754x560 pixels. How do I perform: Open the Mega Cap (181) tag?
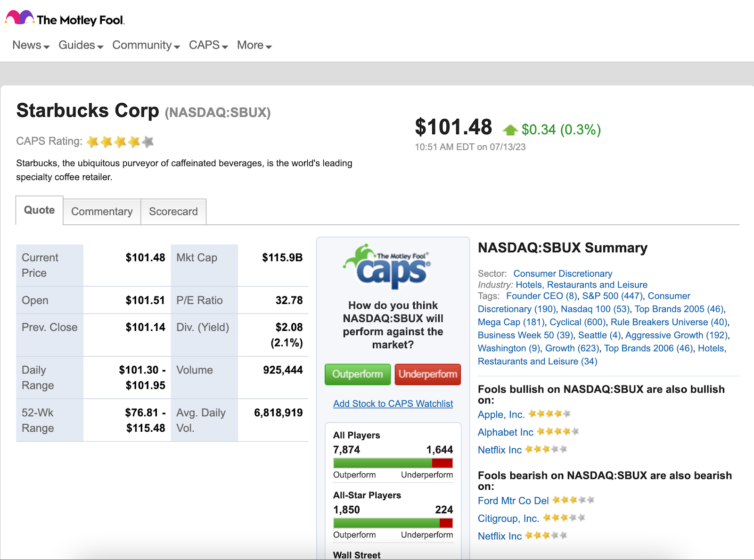pos(511,322)
